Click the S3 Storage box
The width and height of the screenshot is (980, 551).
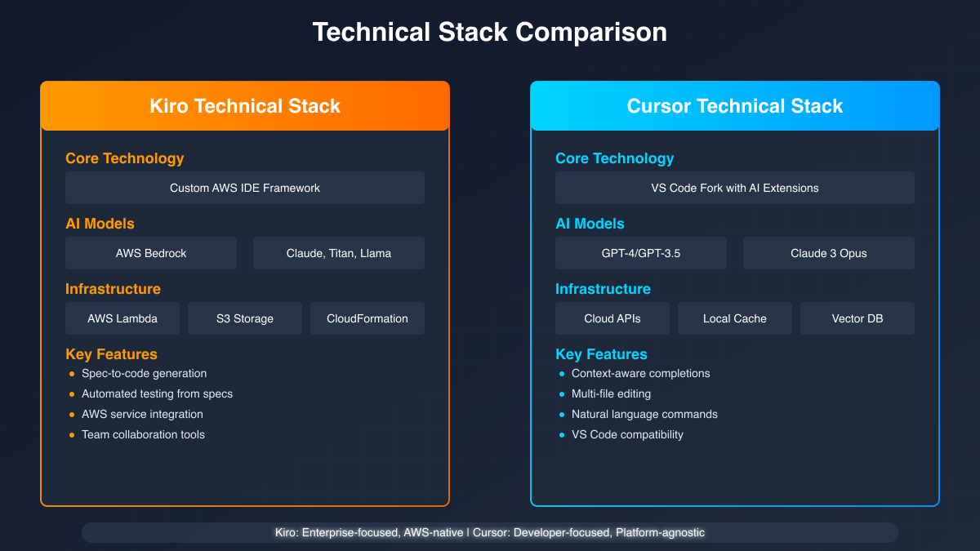tap(245, 318)
